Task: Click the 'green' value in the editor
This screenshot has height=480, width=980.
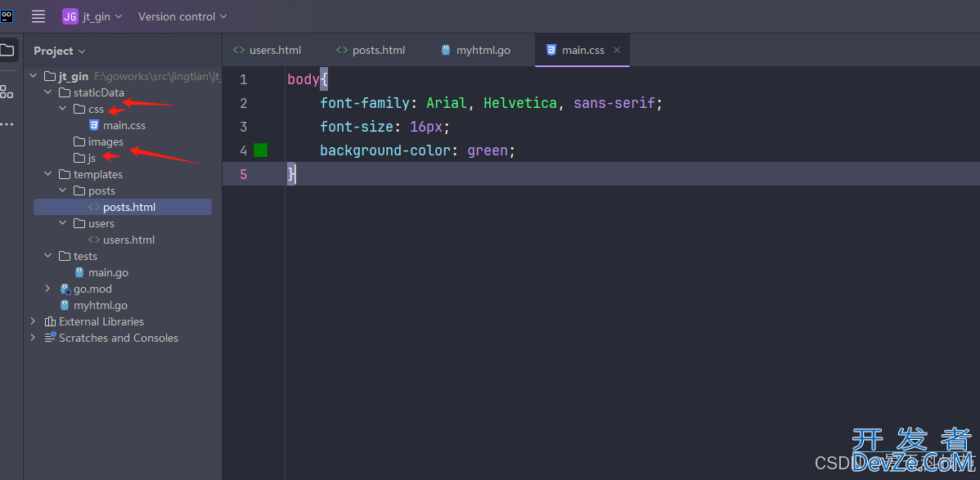Action: point(488,150)
